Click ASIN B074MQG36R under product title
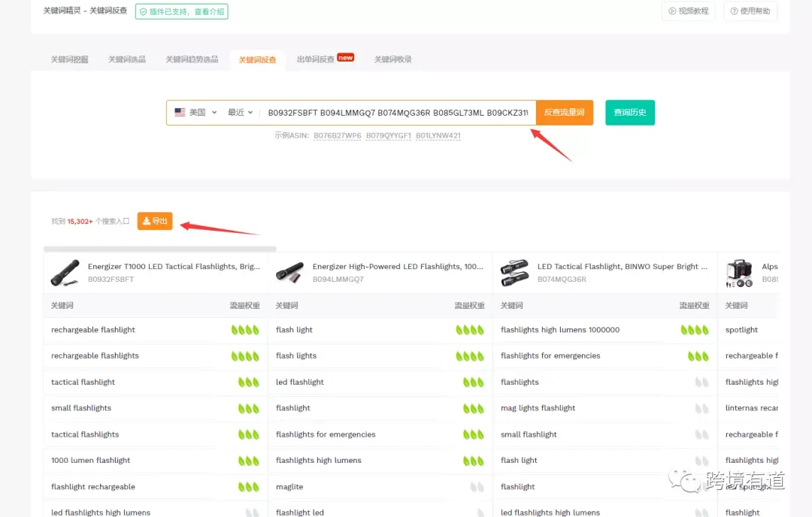Viewport: 812px width, 517px height. (562, 279)
